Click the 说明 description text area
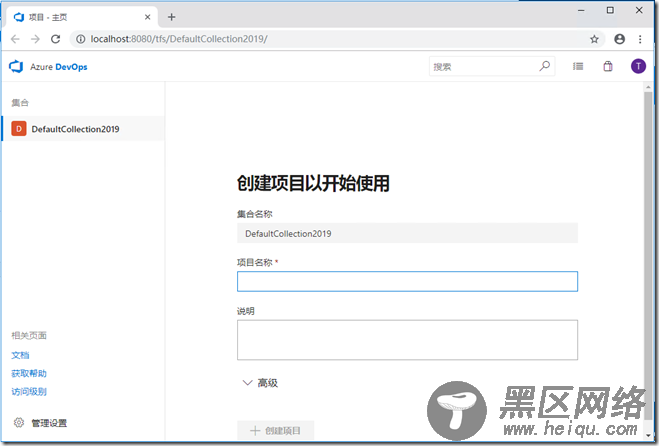 pyautogui.click(x=407, y=340)
